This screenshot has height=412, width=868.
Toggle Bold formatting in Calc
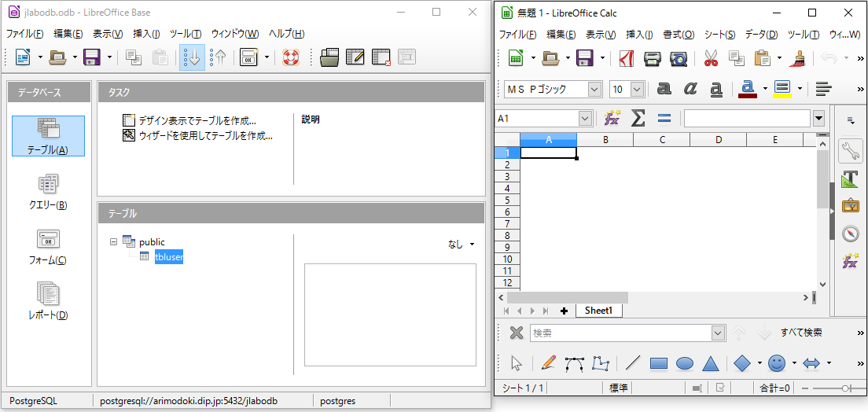tap(664, 89)
